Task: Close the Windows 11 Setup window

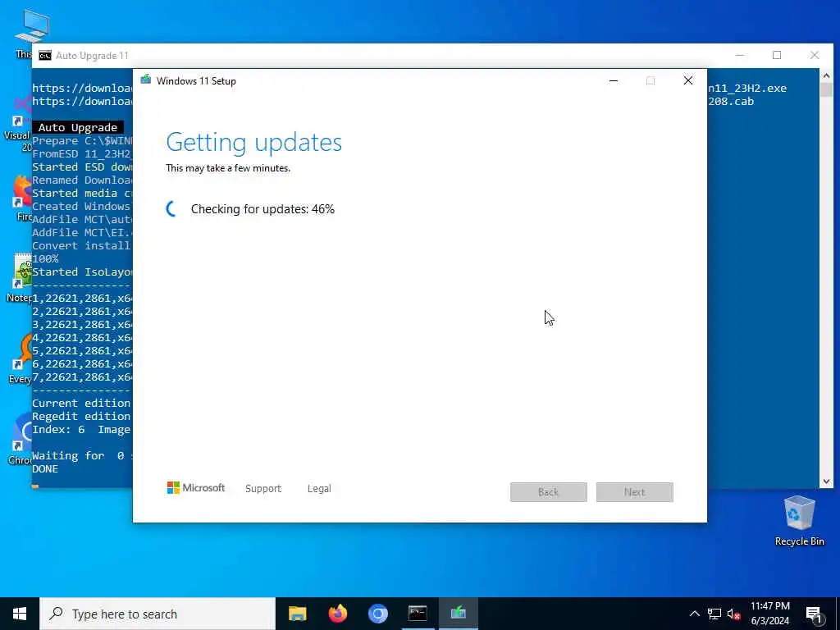Action: (x=688, y=81)
